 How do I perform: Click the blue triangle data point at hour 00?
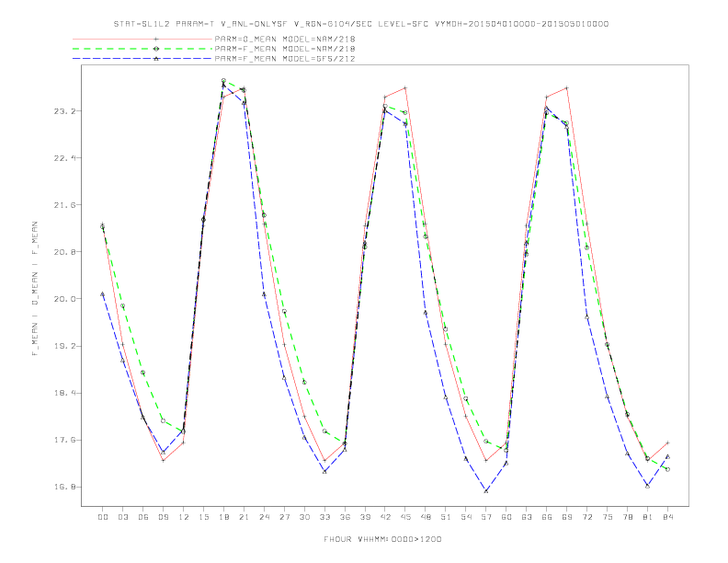103,294
